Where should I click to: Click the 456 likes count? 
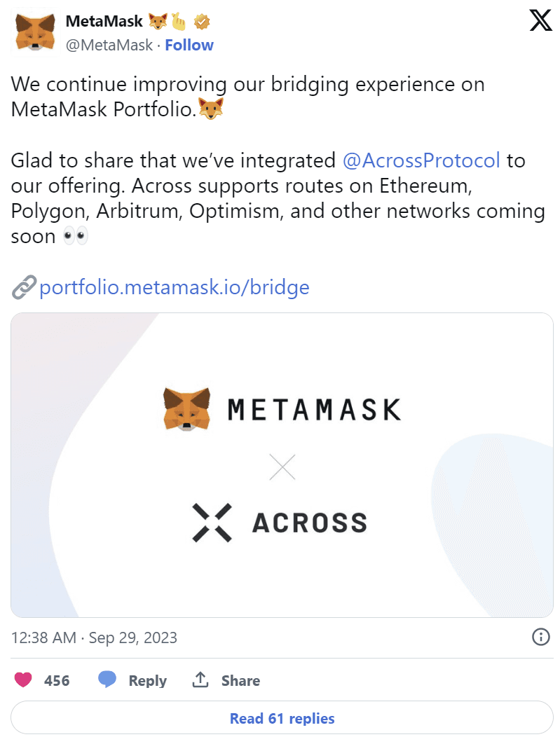57,681
